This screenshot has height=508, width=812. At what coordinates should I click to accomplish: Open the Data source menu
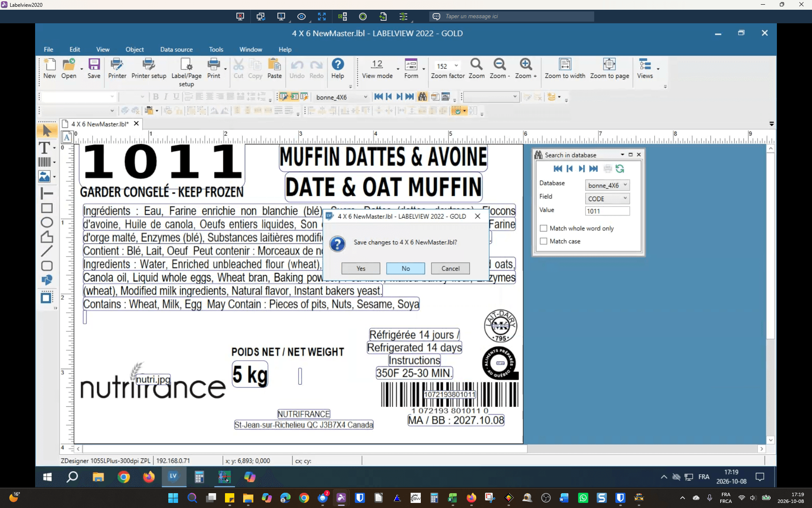click(176, 50)
